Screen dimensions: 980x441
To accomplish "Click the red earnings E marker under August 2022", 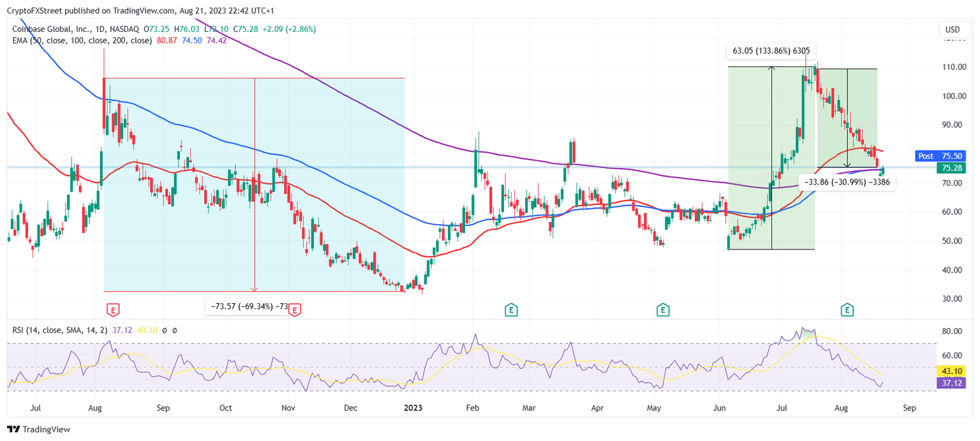I will (114, 310).
